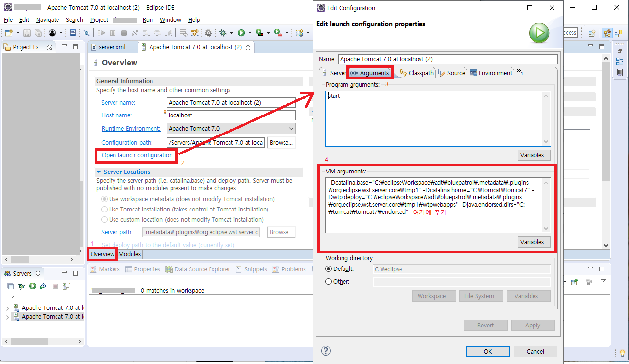Click the Overview editor vertical scrollbar
The height and width of the screenshot is (364, 629).
tap(606, 151)
